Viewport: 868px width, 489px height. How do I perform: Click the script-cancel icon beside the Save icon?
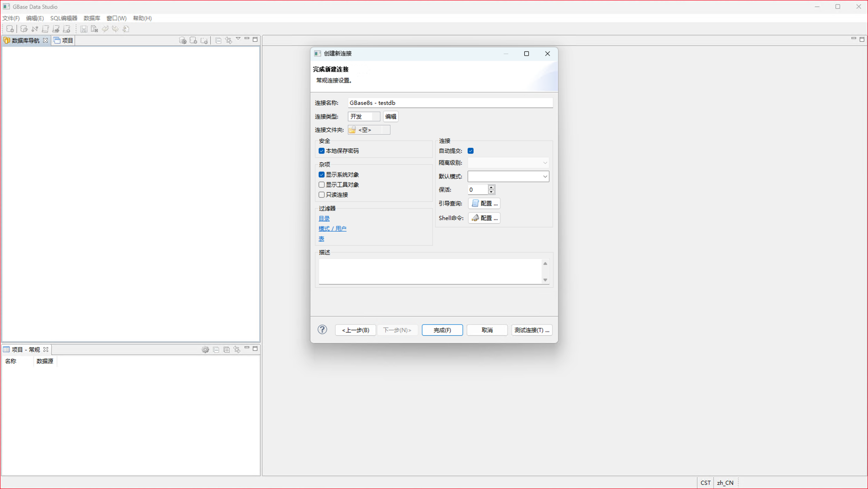click(95, 29)
